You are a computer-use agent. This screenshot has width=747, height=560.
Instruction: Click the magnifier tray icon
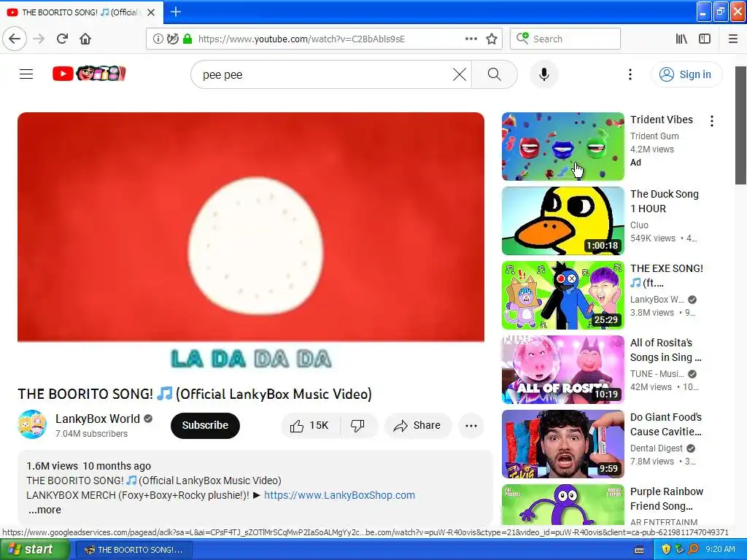tap(694, 550)
